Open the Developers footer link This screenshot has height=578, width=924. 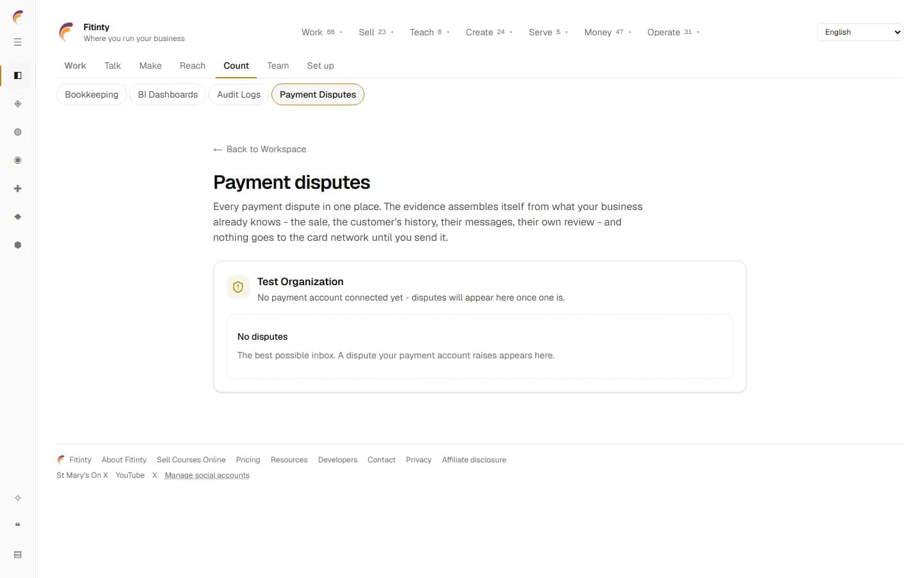click(x=338, y=460)
